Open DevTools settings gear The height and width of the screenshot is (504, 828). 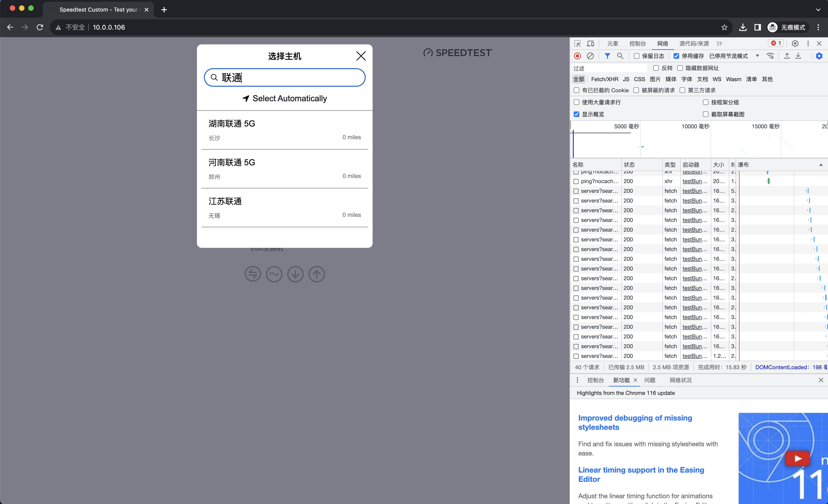tap(795, 43)
